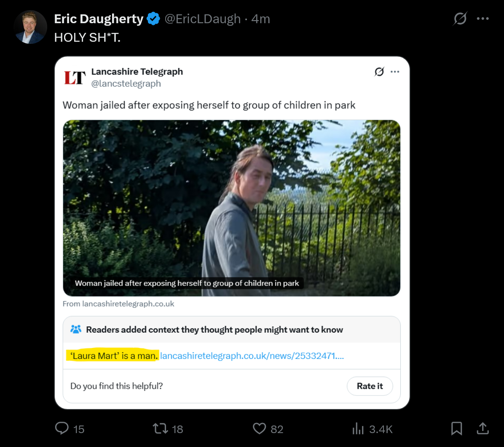
Task: View post analytics via the bar chart icon
Action: click(x=358, y=429)
